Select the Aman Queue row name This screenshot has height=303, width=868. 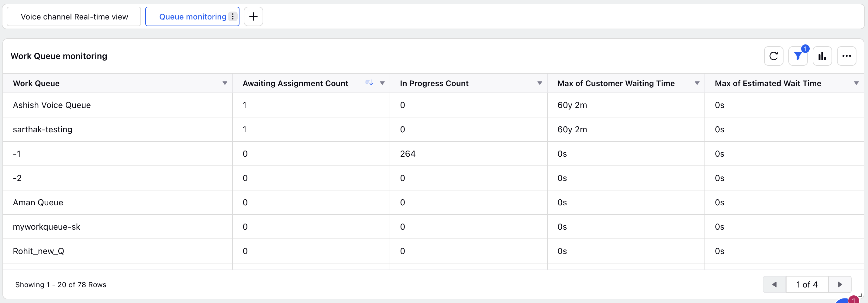(x=38, y=202)
